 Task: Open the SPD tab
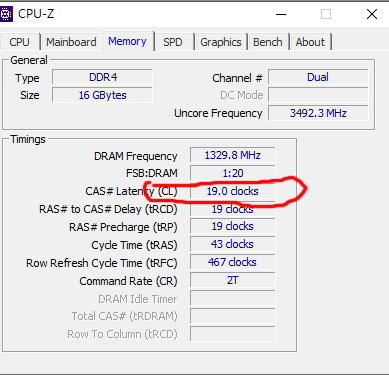pyautogui.click(x=173, y=42)
